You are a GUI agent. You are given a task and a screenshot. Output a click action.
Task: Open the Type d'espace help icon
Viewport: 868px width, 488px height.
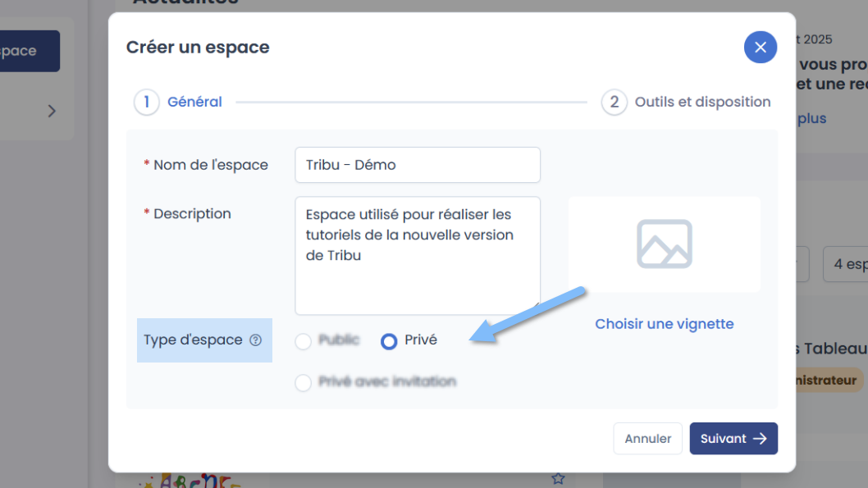pyautogui.click(x=255, y=340)
